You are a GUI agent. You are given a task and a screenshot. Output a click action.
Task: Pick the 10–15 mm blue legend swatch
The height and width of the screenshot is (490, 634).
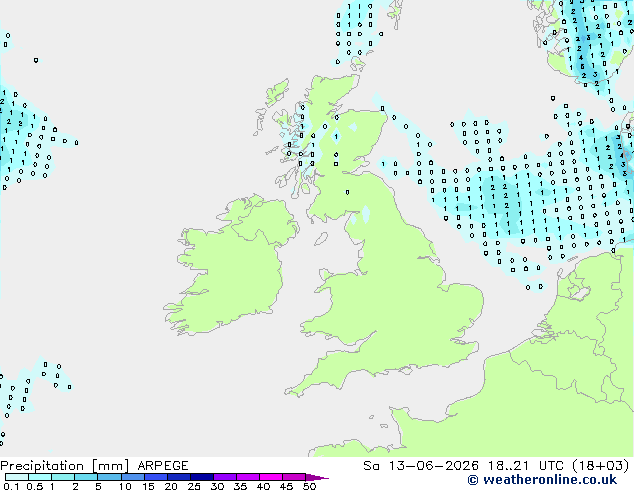coord(132,477)
